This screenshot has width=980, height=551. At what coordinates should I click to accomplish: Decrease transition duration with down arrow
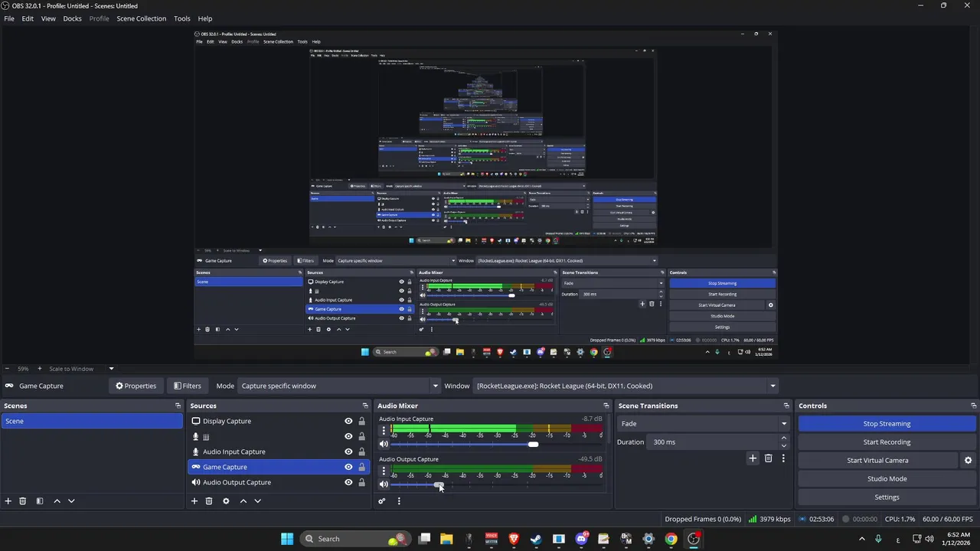click(x=783, y=445)
